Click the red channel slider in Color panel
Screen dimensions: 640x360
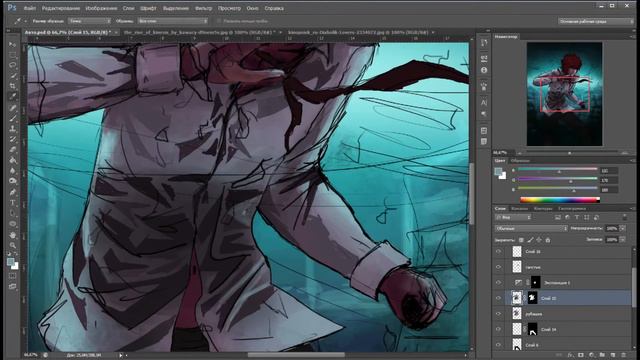point(557,169)
